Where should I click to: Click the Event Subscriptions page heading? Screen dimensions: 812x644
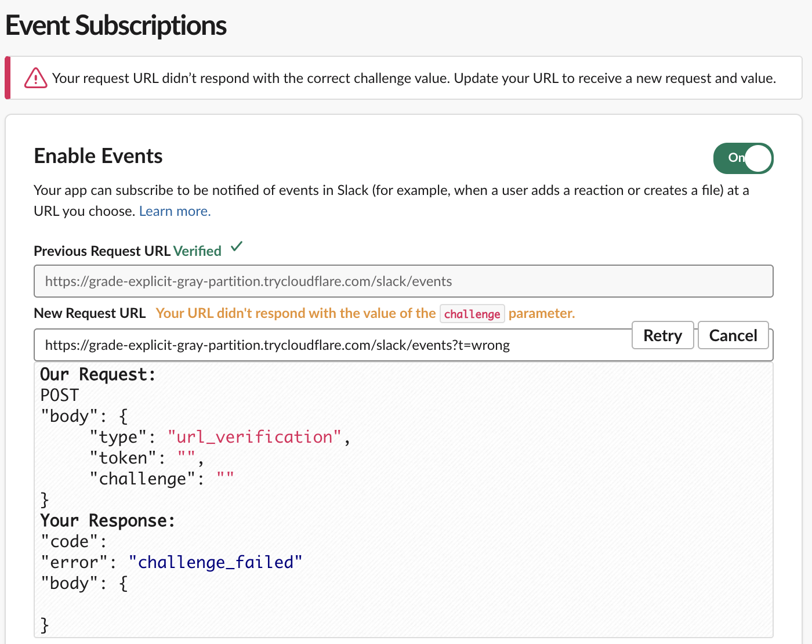(116, 26)
